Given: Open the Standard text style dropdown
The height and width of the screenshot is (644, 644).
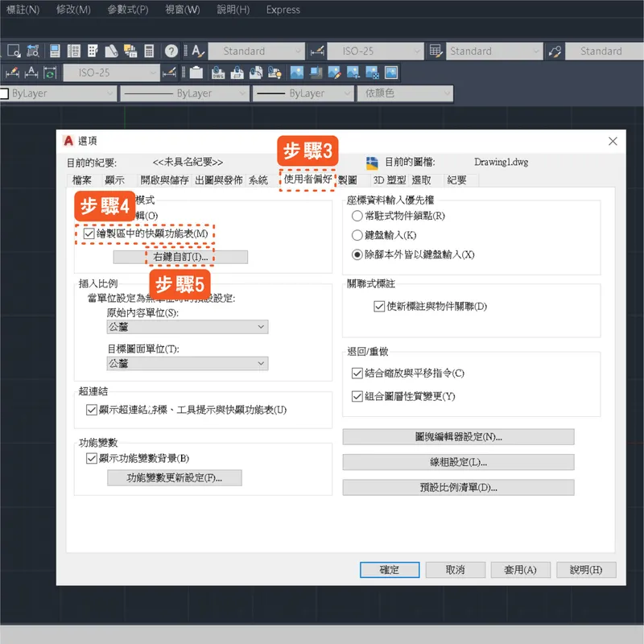Looking at the screenshot, I should tap(256, 51).
